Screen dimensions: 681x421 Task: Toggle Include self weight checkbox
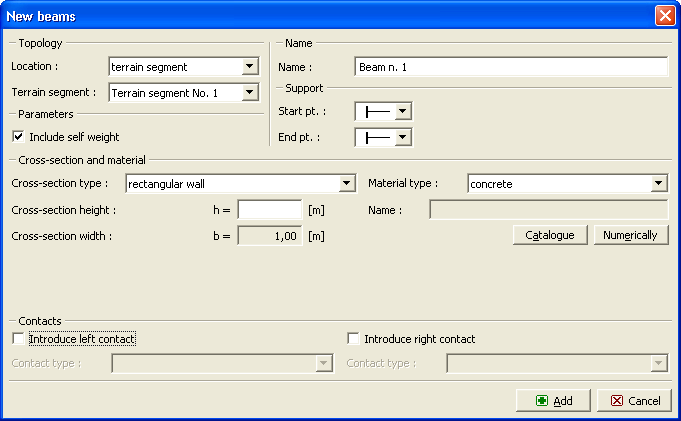18,137
